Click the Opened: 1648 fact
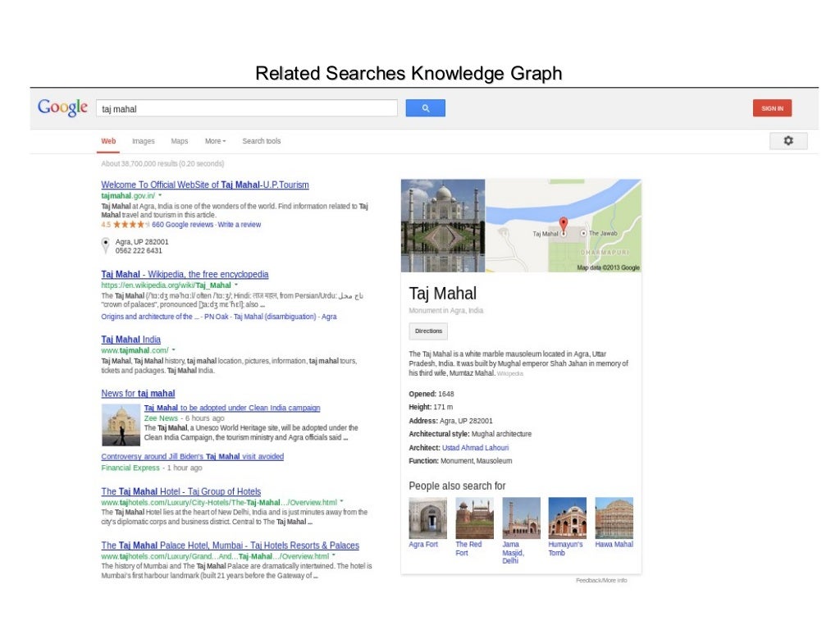 coord(431,394)
